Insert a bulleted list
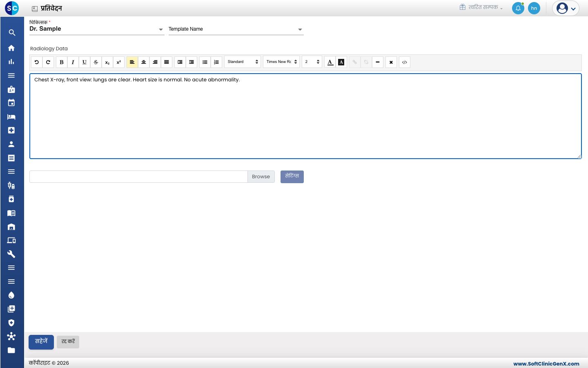This screenshot has width=588, height=368. 205,62
